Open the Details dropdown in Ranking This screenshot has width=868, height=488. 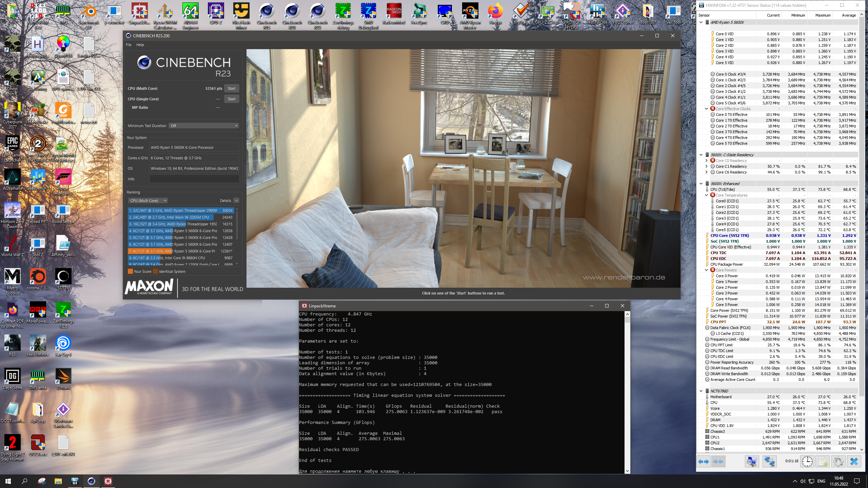tap(236, 201)
